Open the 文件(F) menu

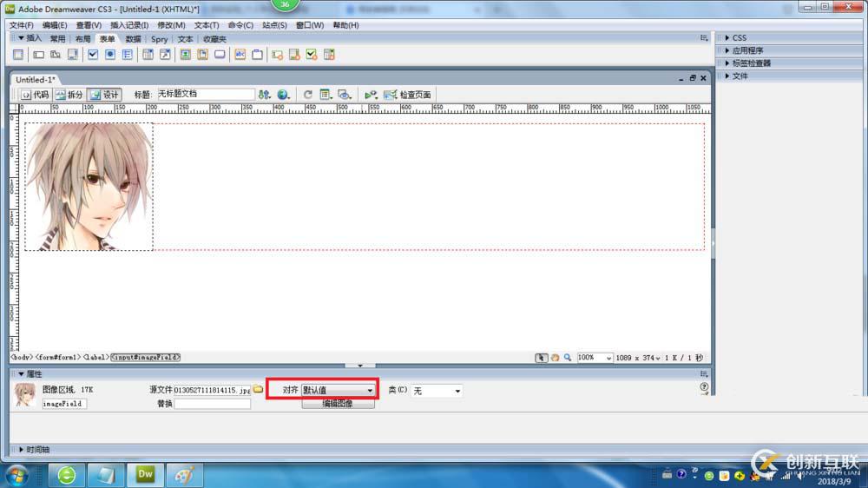click(x=21, y=25)
